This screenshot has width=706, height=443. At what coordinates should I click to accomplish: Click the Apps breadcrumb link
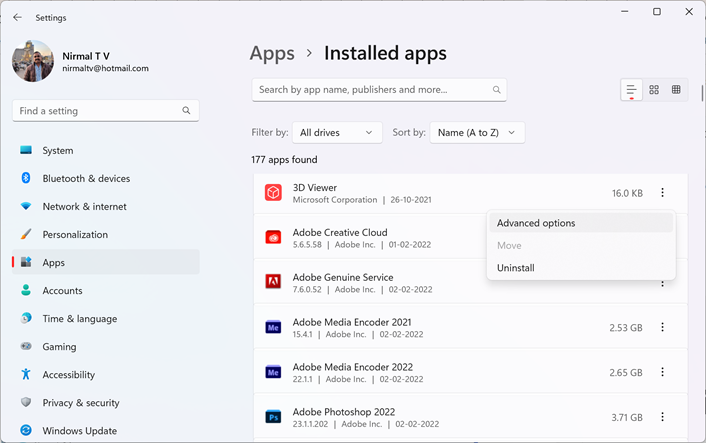[272, 54]
